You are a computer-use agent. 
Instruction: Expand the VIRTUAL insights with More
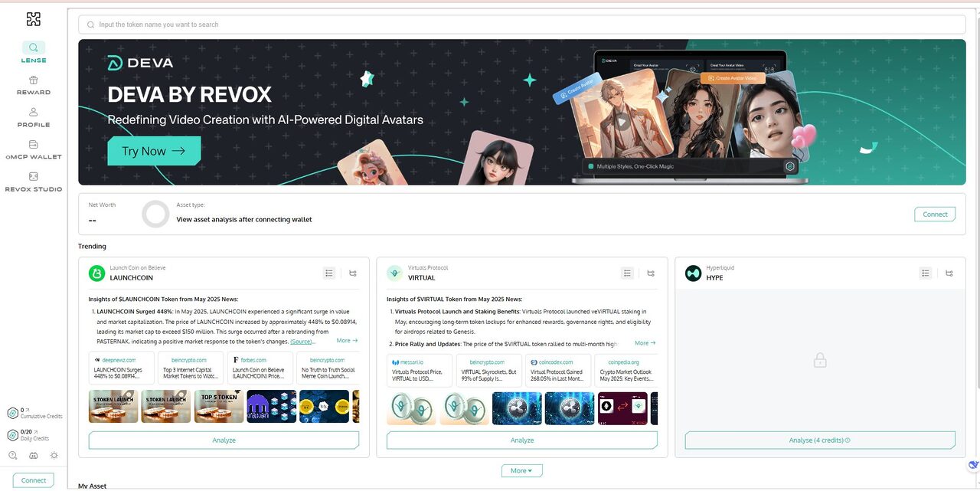645,343
